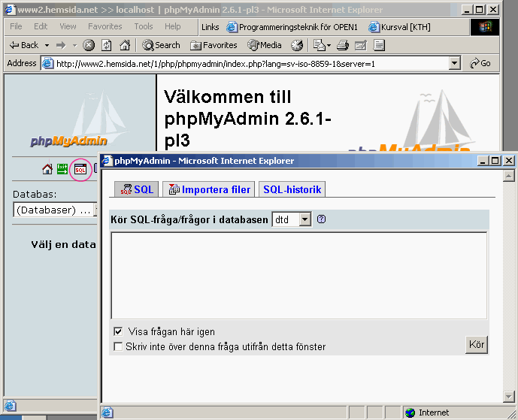This screenshot has width=518, height=420.
Task: Switch to the Importera filer tab
Action: 208,189
